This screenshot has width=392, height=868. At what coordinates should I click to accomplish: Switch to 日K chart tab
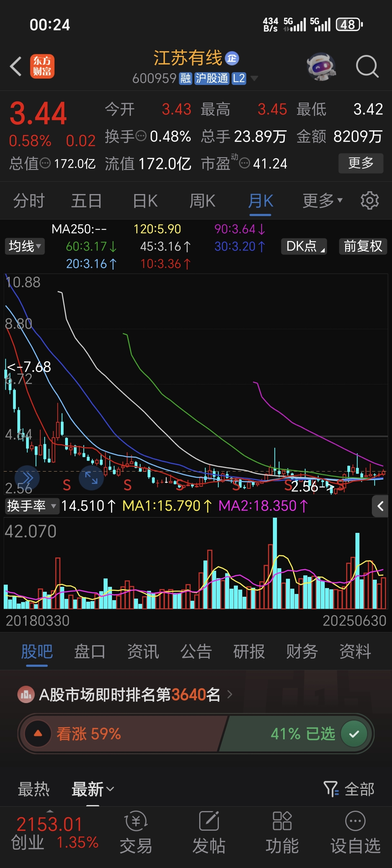tap(145, 201)
